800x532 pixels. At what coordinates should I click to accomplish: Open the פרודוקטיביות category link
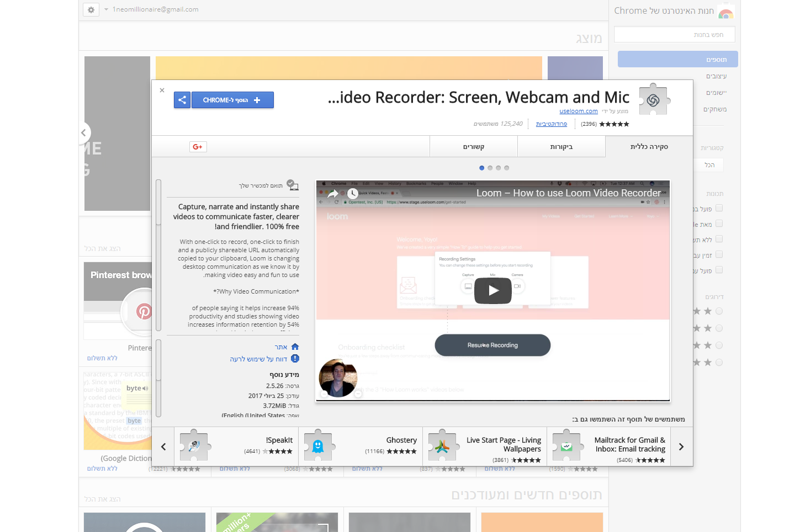tap(552, 124)
